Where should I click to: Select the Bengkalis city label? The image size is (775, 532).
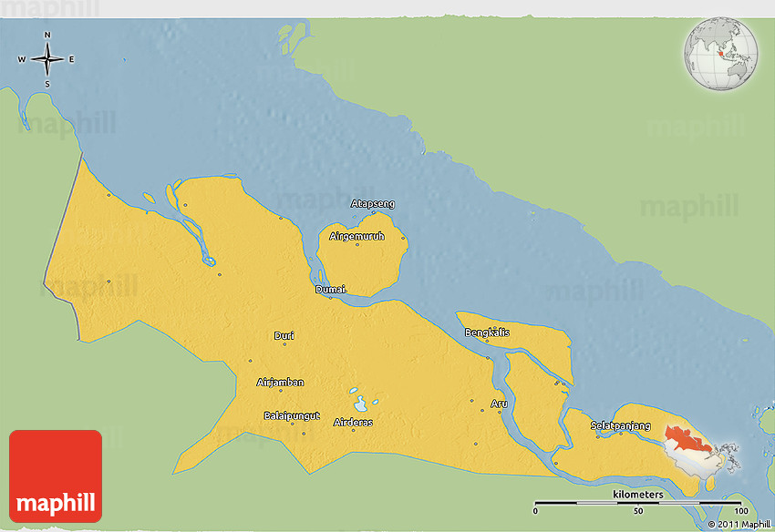[x=487, y=332]
